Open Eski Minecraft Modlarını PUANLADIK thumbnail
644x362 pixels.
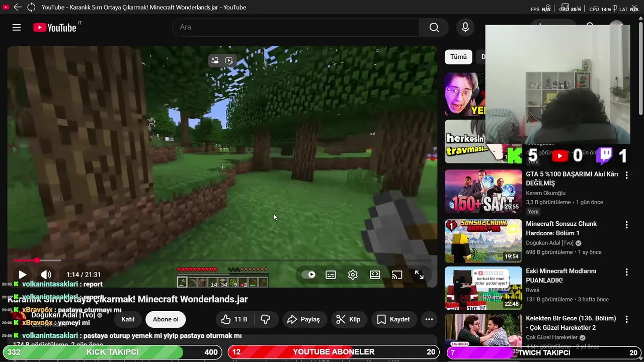[x=484, y=288]
